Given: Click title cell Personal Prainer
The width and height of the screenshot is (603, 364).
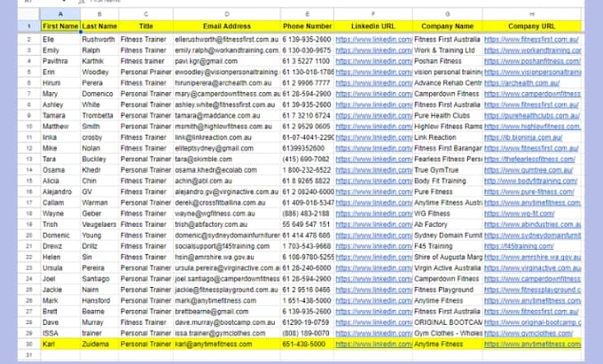Looking at the screenshot, I should (x=146, y=73).
